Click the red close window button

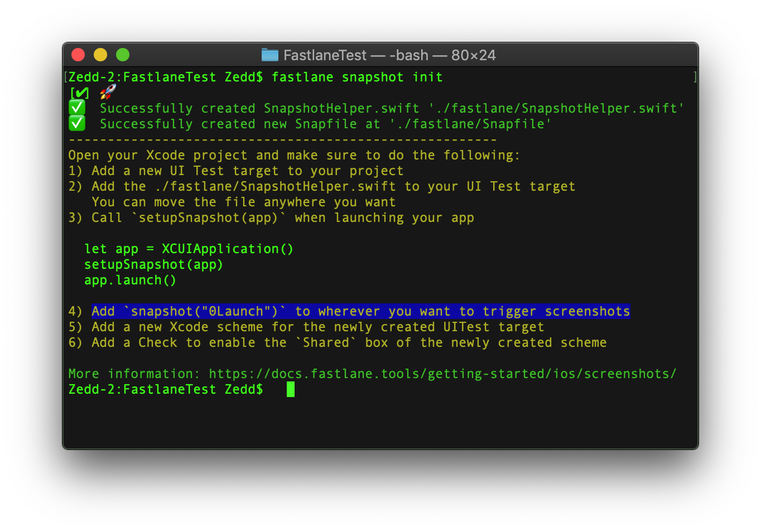(78, 55)
